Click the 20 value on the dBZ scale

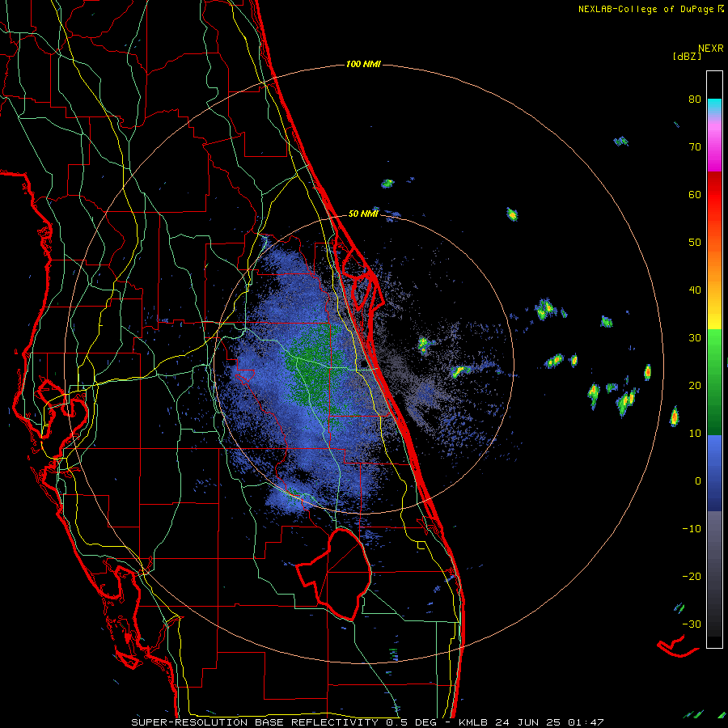pos(695,385)
